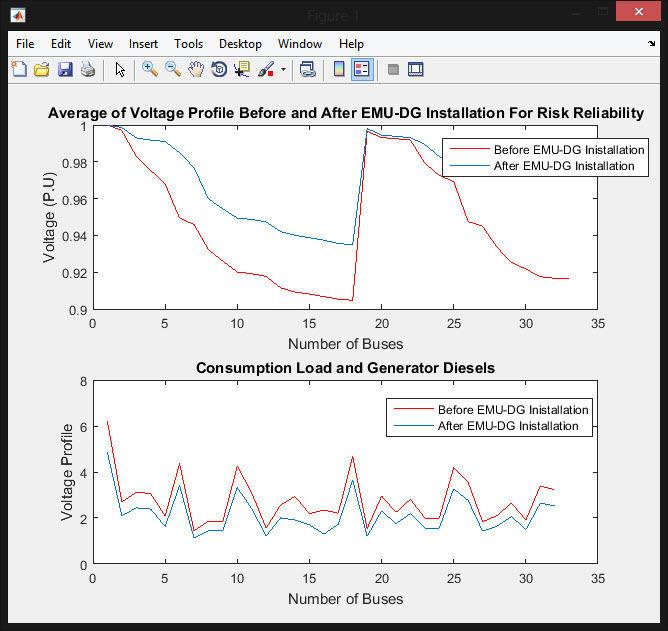Select the Edit Plot arrow tool
This screenshot has height=631, width=668.
point(120,69)
